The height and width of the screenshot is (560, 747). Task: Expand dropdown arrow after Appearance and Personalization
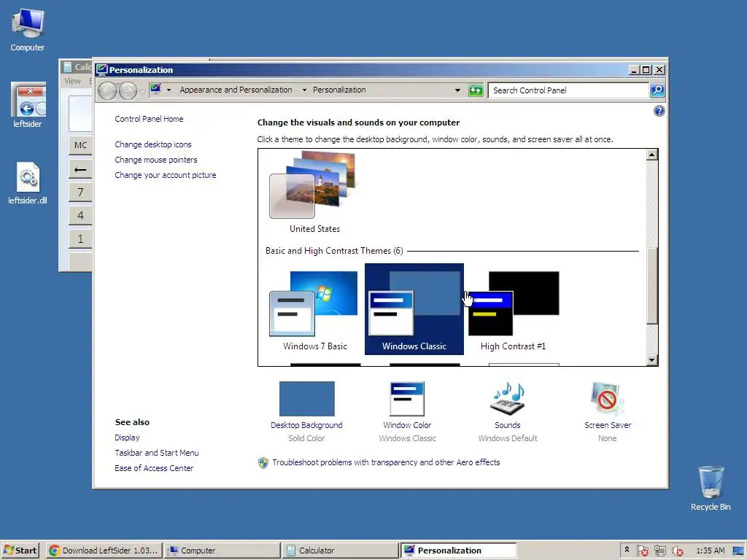click(304, 90)
